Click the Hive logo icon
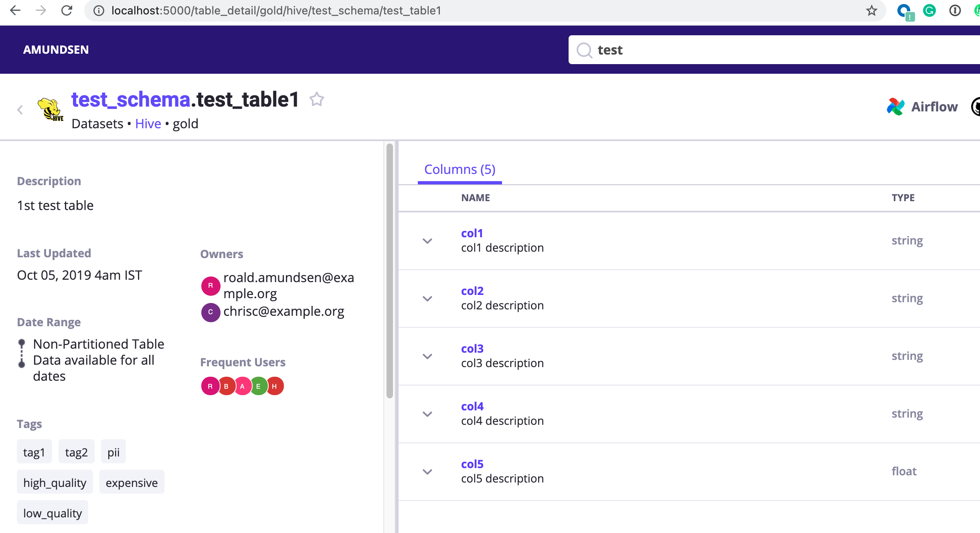980x533 pixels. 51,109
